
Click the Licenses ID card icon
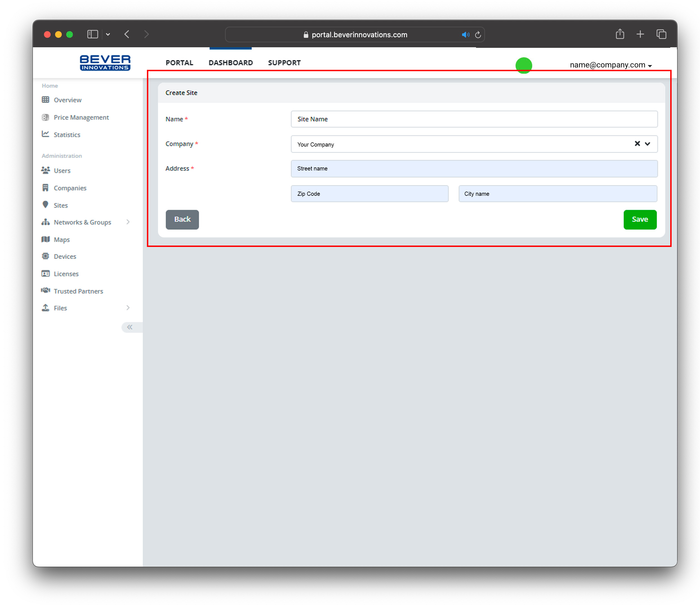pos(45,274)
